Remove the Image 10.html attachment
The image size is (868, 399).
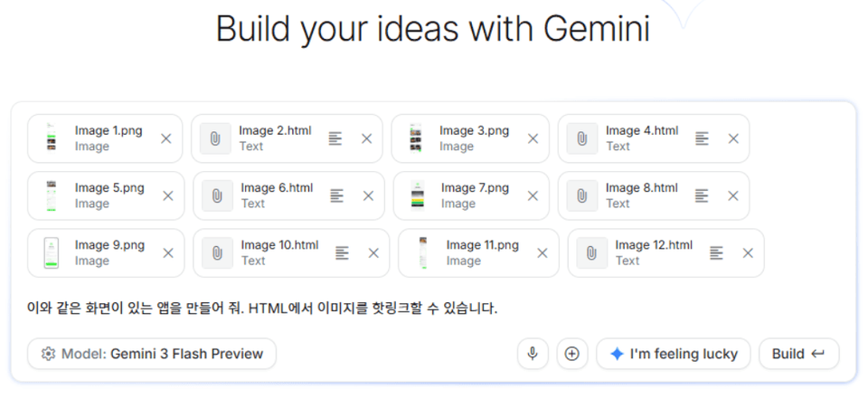[373, 253]
